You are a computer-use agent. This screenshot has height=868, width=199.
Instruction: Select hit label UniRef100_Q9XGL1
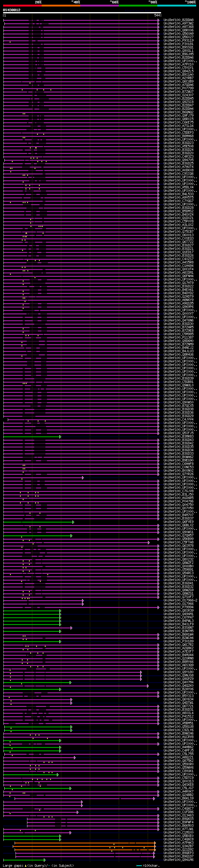(x=178, y=51)
